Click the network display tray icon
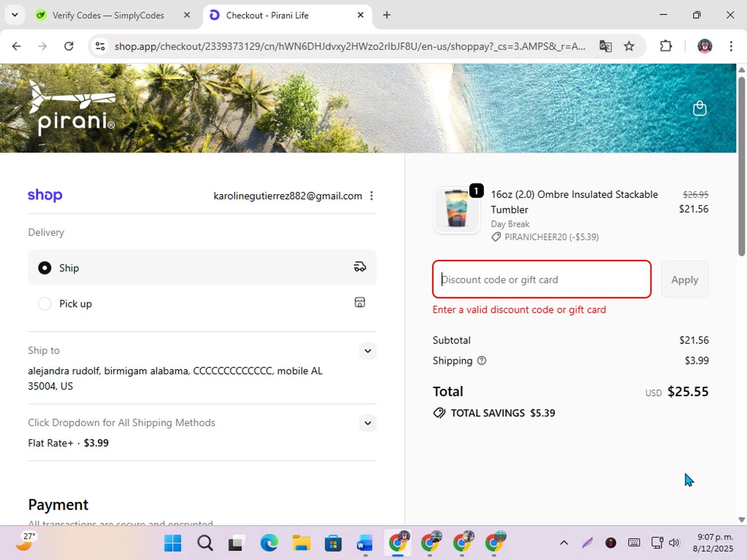747x560 pixels. pyautogui.click(x=657, y=543)
